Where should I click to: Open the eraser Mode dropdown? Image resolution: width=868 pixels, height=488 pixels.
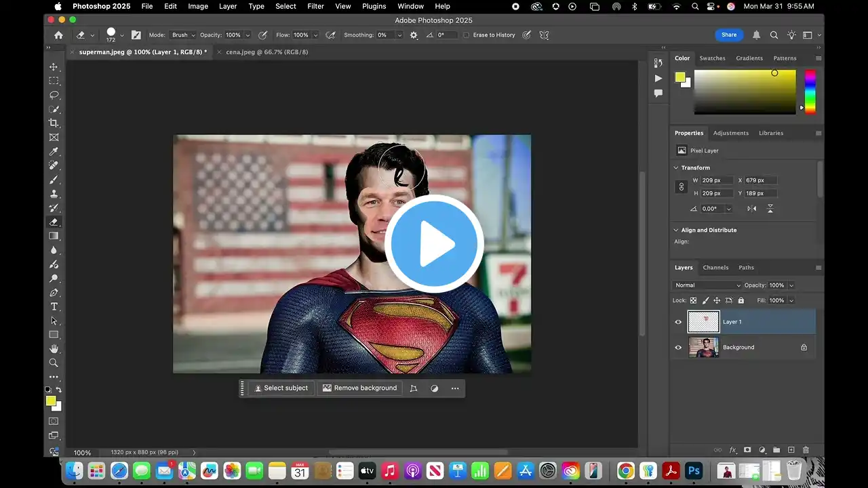[x=183, y=35]
